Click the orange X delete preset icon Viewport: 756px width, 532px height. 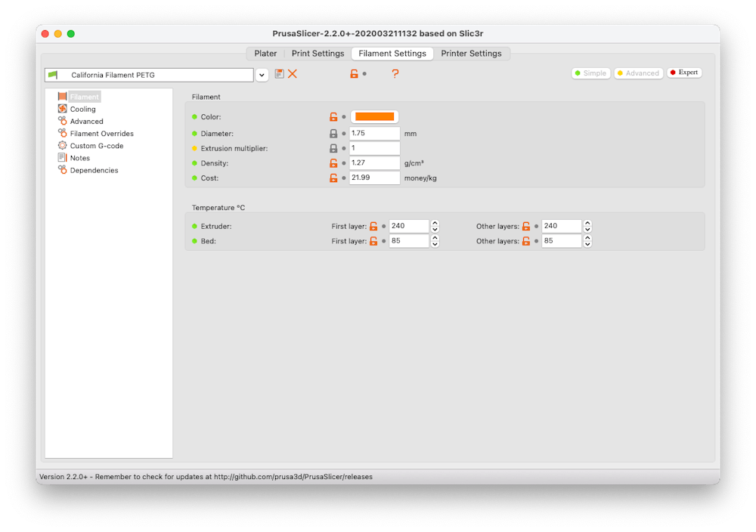click(292, 74)
